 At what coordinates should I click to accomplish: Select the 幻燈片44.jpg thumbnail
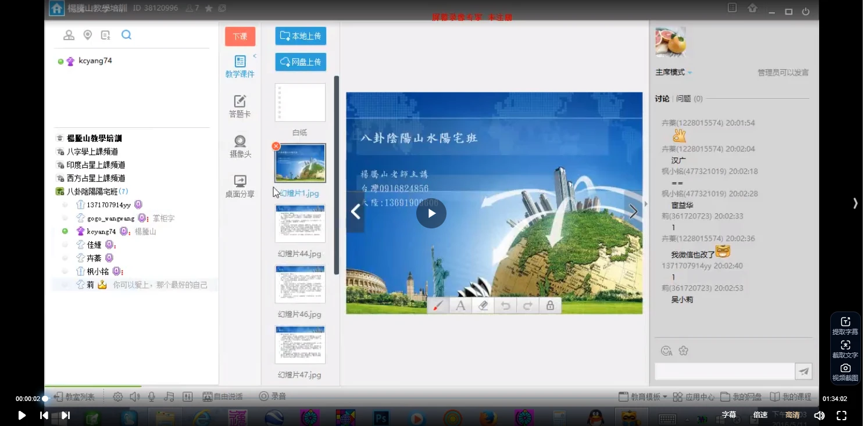[x=300, y=224]
